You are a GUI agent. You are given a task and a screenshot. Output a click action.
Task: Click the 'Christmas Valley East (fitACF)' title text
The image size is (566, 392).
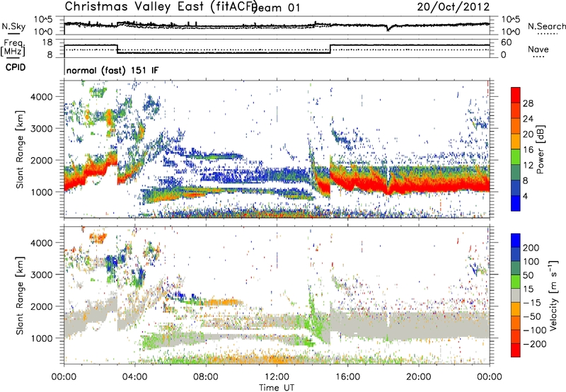point(161,6)
